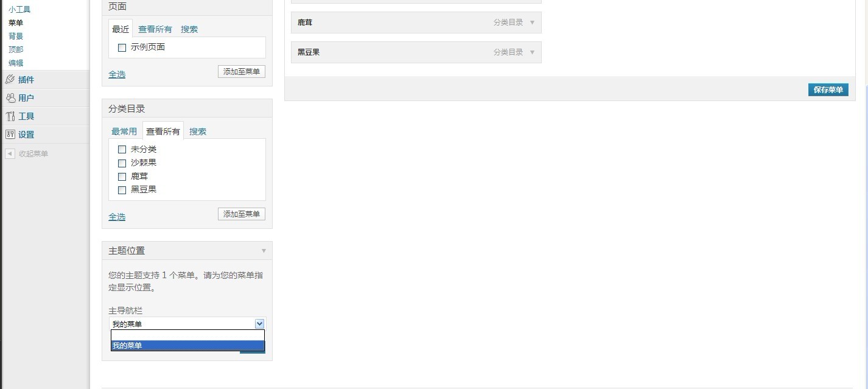This screenshot has width=868, height=389.
Task: Check the 示例页面 checkbox
Action: pos(122,47)
